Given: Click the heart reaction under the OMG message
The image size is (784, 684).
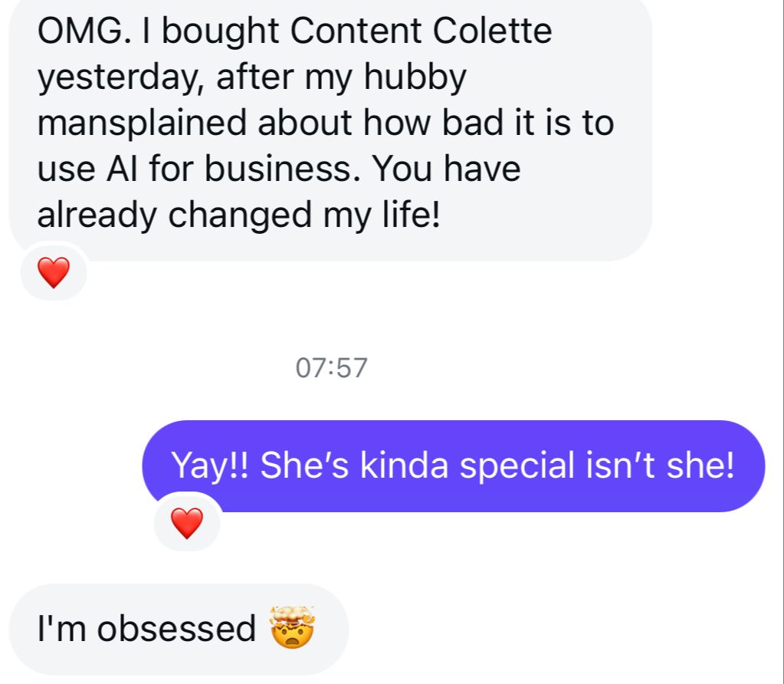Looking at the screenshot, I should [53, 273].
